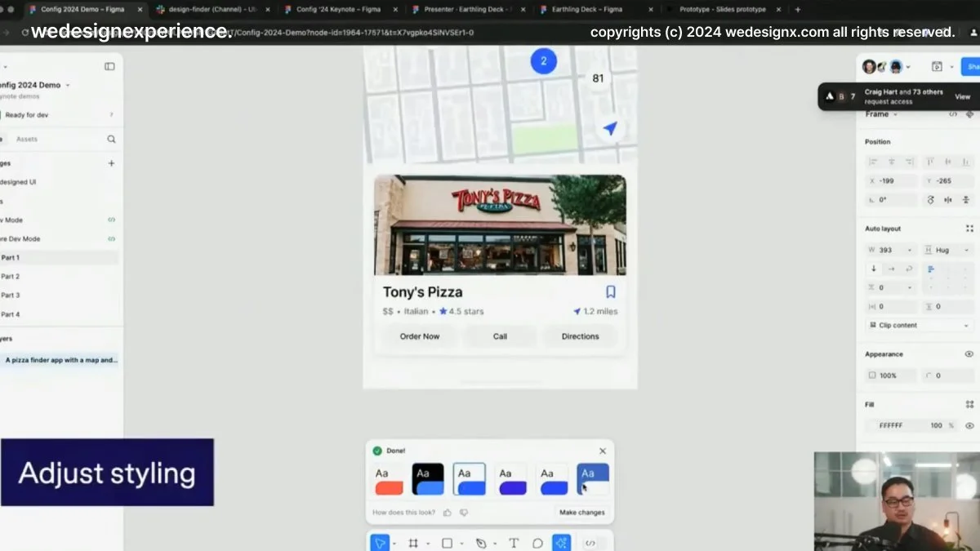Click the X position field -199
The height and width of the screenshot is (551, 980).
tap(892, 180)
